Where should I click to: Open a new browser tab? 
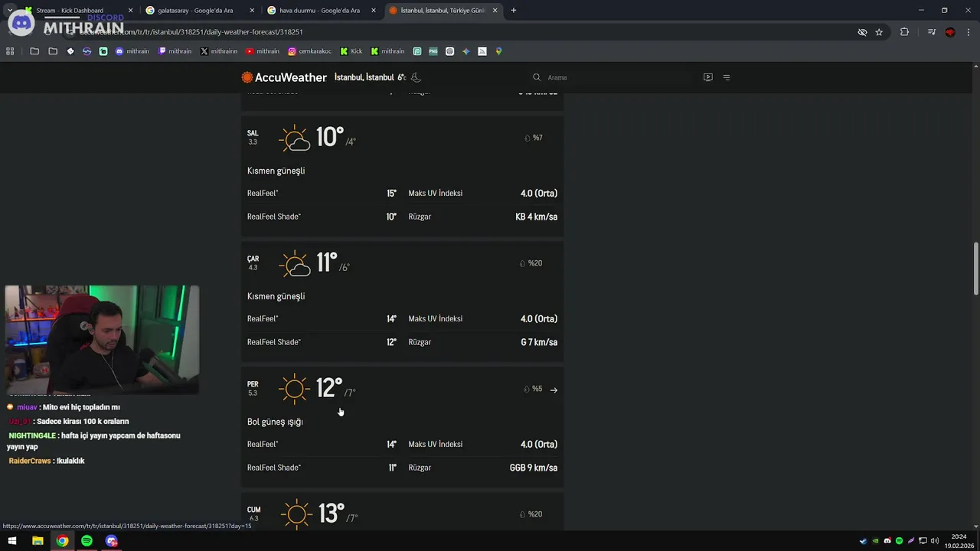[513, 10]
